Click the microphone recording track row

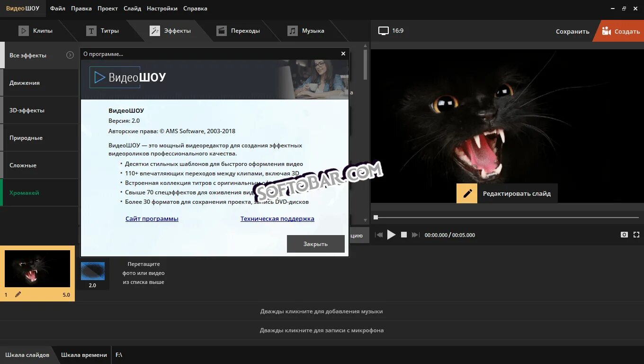coord(322,330)
